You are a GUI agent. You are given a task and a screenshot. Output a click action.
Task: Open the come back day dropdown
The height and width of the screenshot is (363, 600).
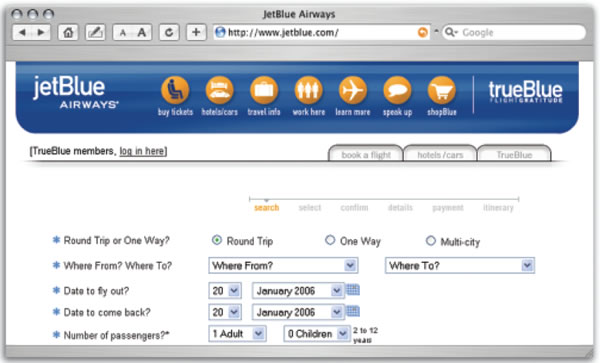[x=225, y=312]
